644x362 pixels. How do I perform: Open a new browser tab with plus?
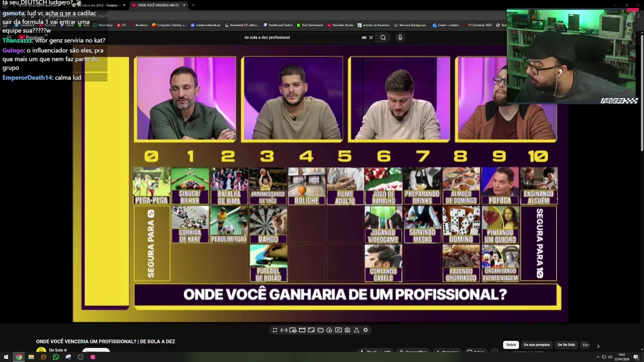[193, 5]
